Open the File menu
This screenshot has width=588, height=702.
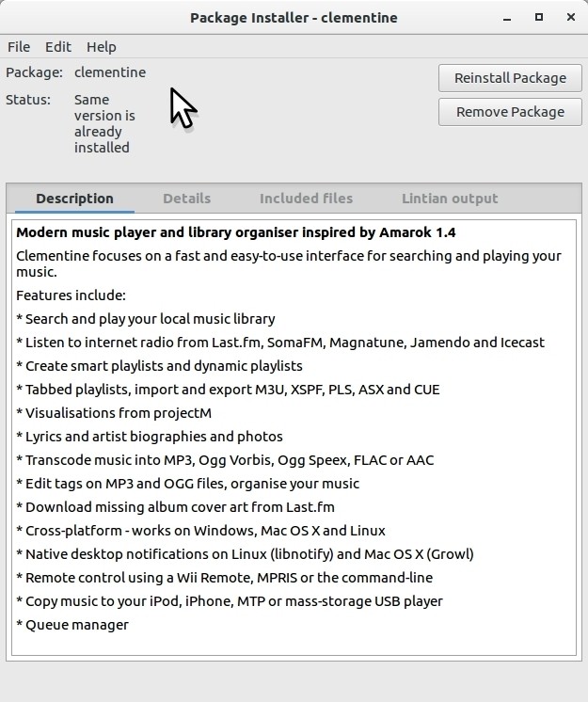point(19,46)
